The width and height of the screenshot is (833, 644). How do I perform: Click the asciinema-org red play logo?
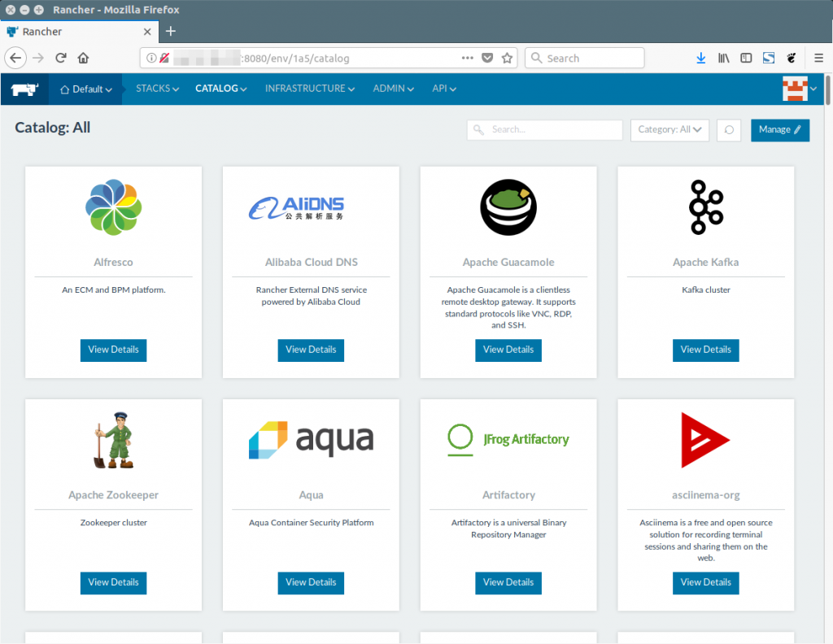coord(705,439)
